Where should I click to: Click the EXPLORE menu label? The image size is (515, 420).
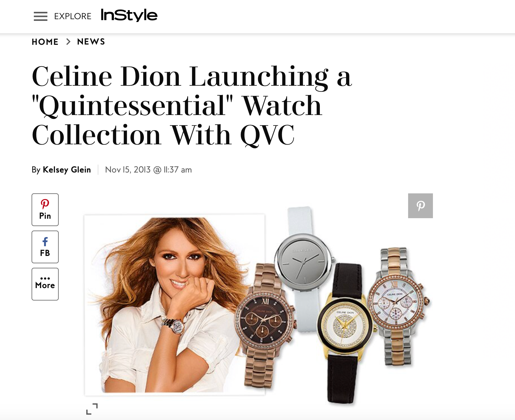point(73,16)
